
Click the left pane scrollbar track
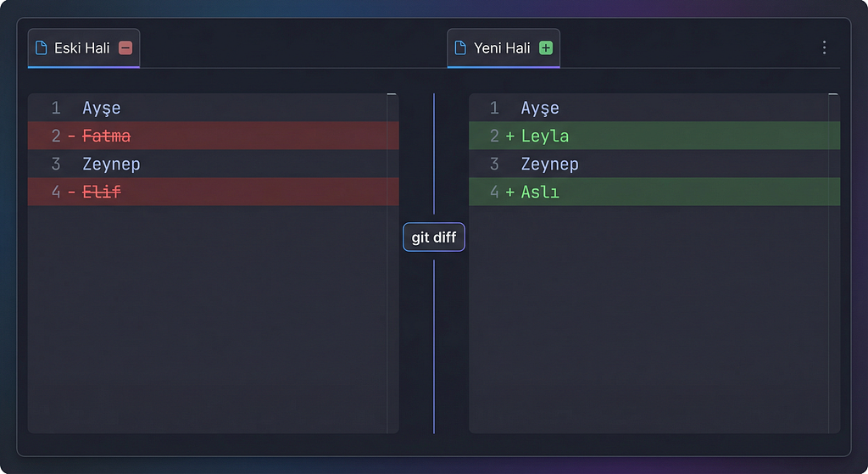click(392, 263)
